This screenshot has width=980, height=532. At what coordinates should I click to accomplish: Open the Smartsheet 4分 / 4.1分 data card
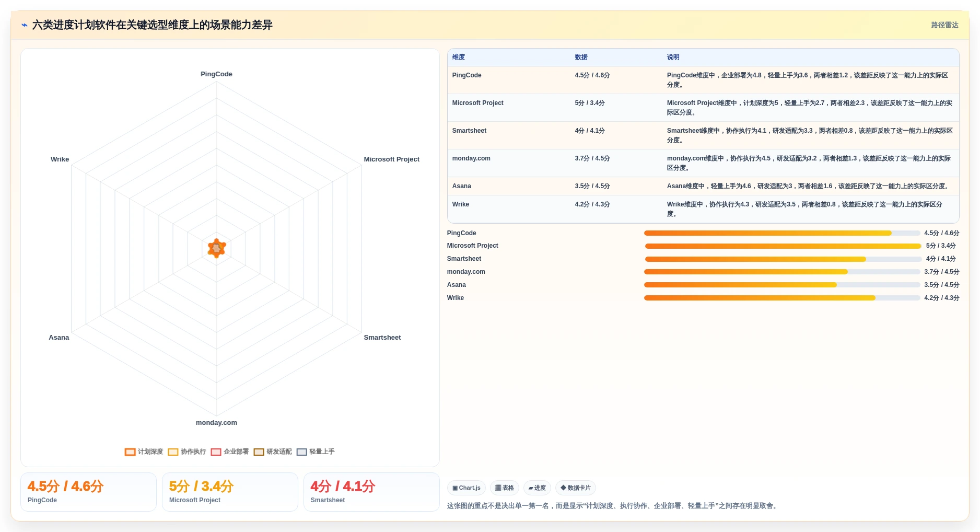point(371,492)
